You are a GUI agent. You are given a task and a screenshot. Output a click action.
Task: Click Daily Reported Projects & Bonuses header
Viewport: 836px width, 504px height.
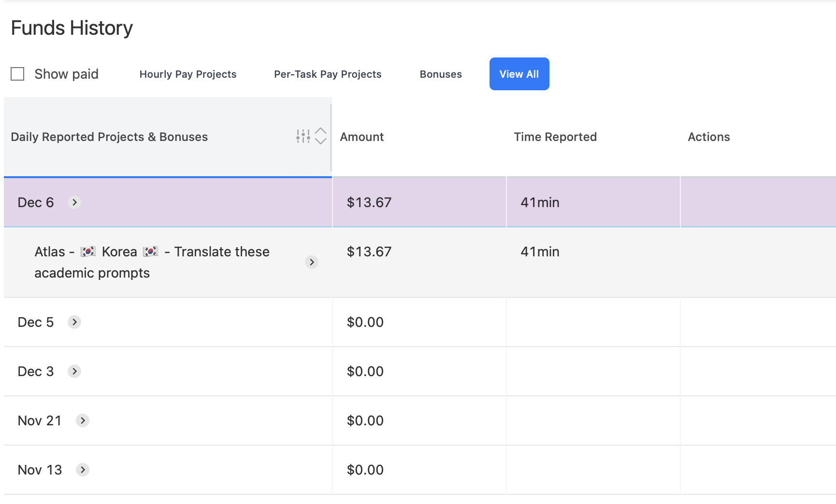point(109,137)
